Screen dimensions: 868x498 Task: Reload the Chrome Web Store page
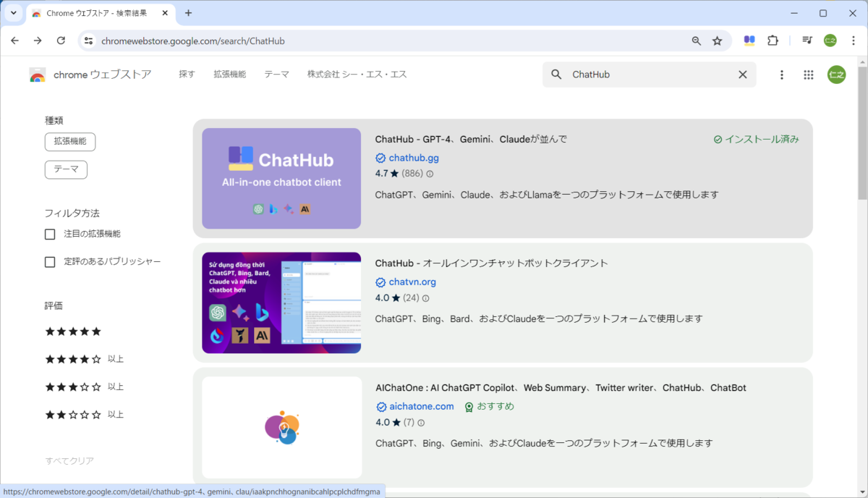click(61, 41)
